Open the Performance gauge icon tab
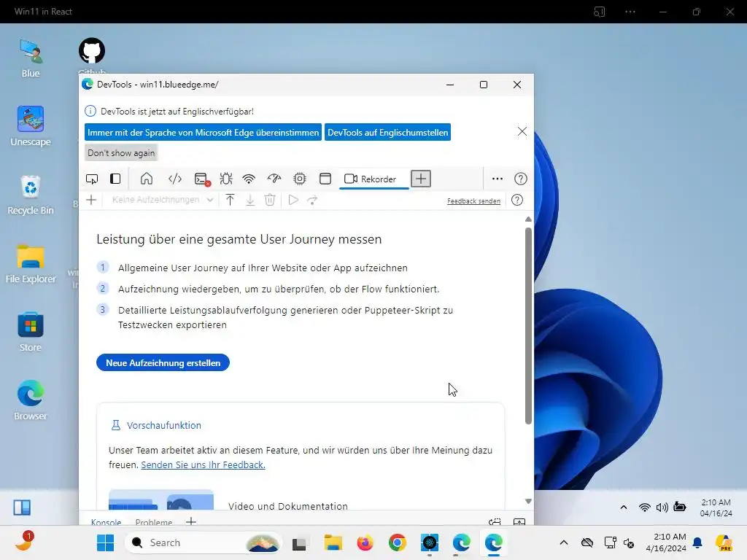 274,179
